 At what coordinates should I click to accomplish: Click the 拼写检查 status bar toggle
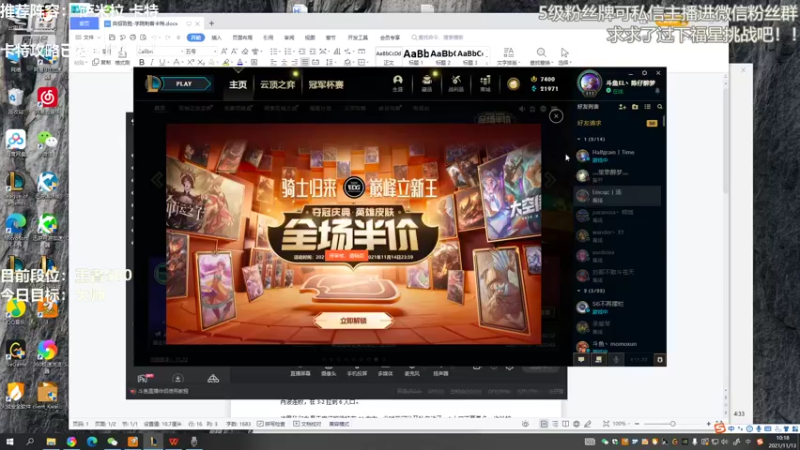point(271,424)
